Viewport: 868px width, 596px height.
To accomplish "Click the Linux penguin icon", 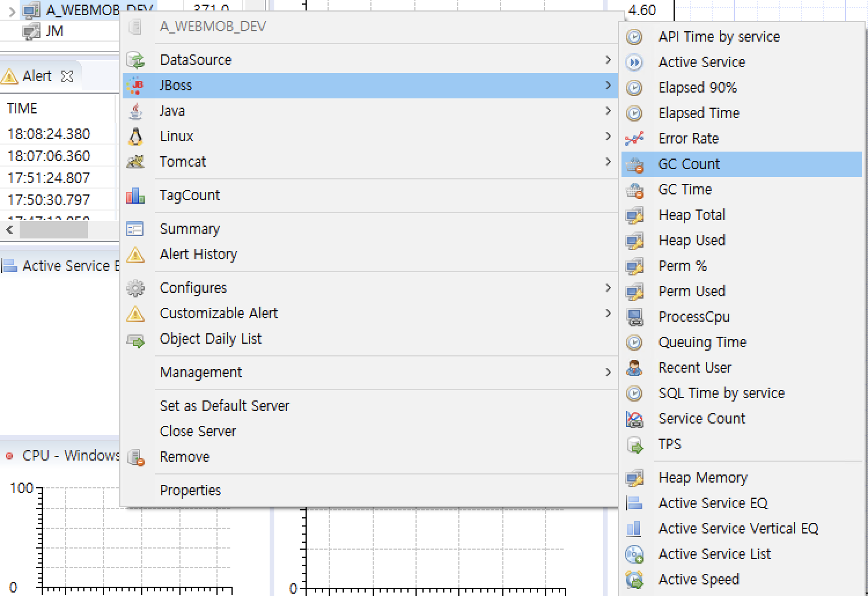I will (x=135, y=136).
